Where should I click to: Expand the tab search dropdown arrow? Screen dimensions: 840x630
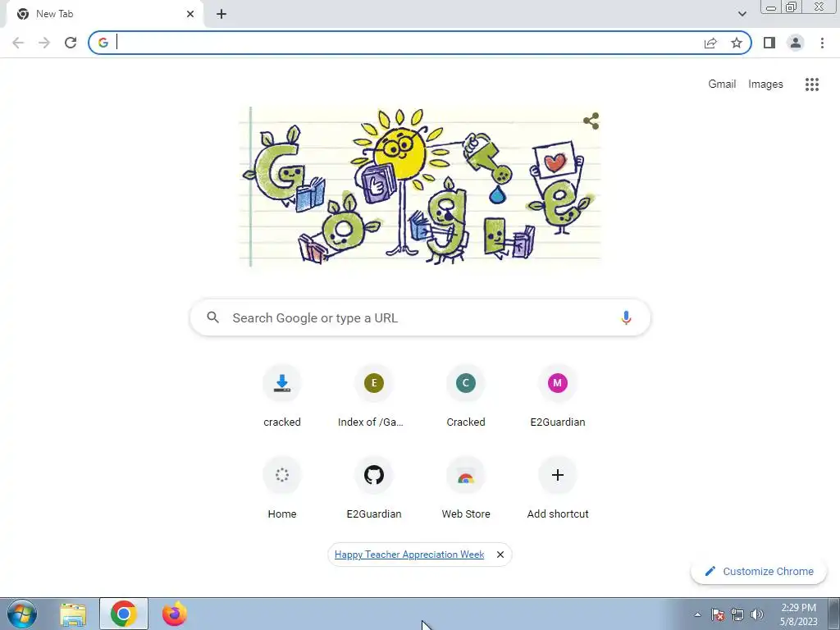coord(742,14)
